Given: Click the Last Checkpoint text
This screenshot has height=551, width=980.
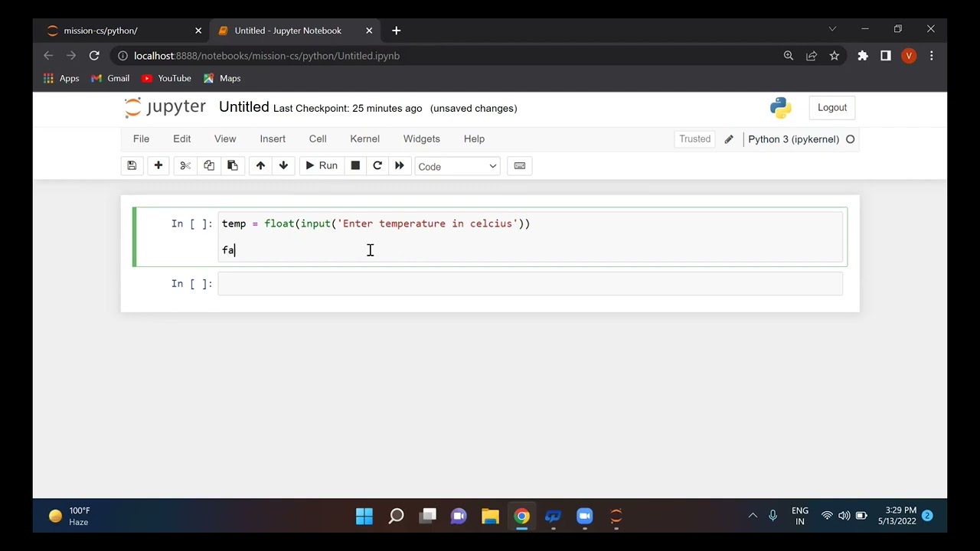Looking at the screenshot, I should [x=348, y=109].
